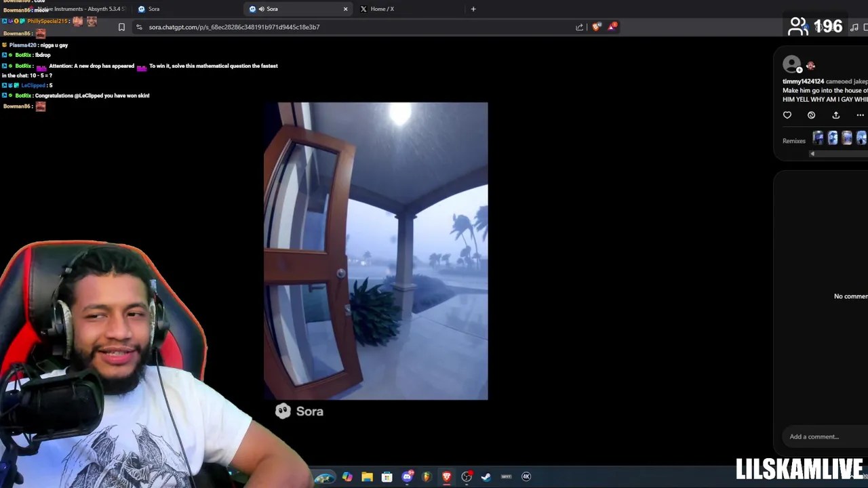Open Steam from the taskbar
Viewport: 868px width, 488px height.
[486, 476]
